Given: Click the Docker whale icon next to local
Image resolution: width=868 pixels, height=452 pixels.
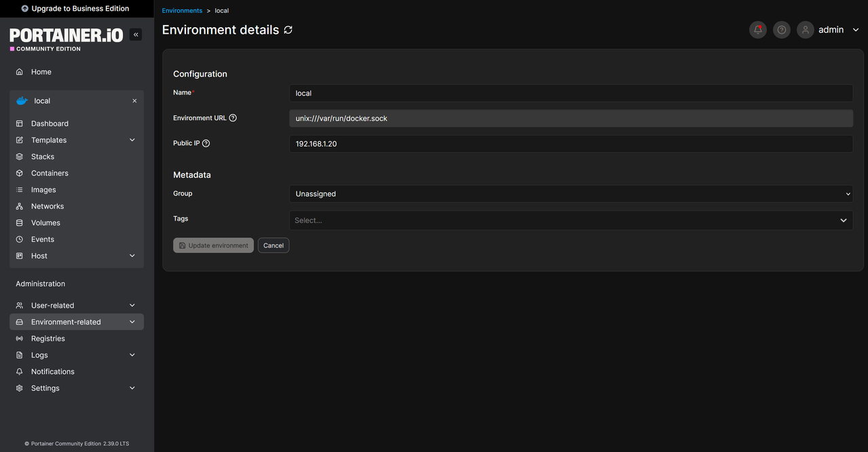Looking at the screenshot, I should (22, 100).
